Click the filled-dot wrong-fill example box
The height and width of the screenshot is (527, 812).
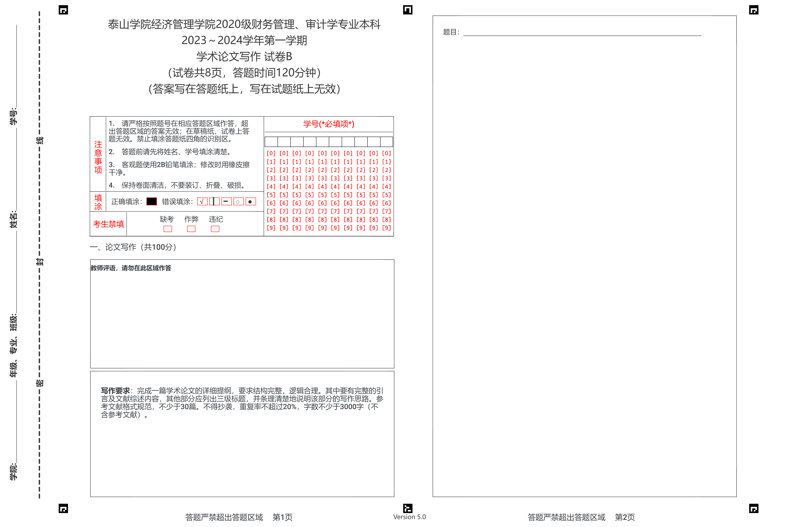click(250, 202)
